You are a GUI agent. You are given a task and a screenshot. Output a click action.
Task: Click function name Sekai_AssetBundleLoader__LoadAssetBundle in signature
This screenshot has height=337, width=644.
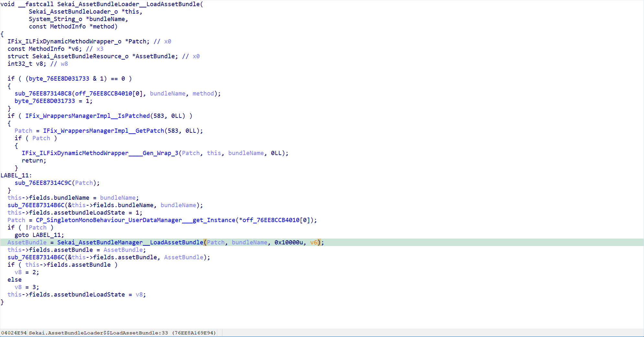point(129,4)
